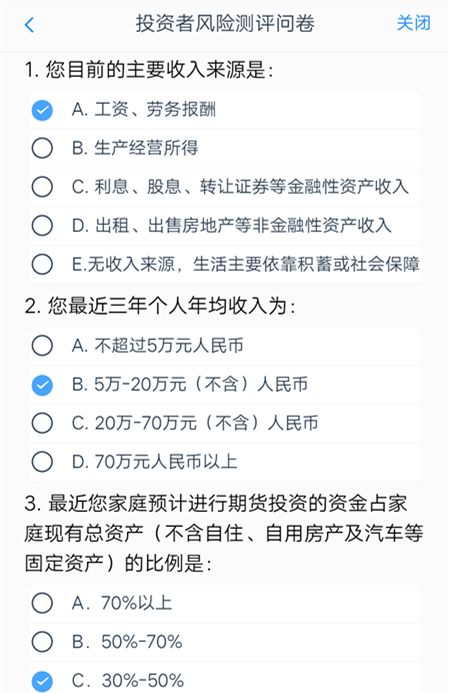Click the empty circle beside 生产经营所得
Screen dimensions: 449x693
(x=42, y=148)
